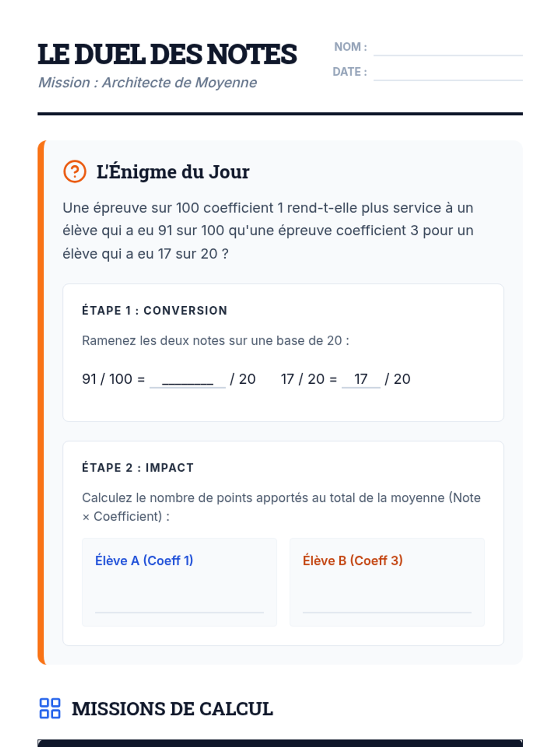
Task: Click the answer 17 after 17 / 20
Action: click(361, 379)
